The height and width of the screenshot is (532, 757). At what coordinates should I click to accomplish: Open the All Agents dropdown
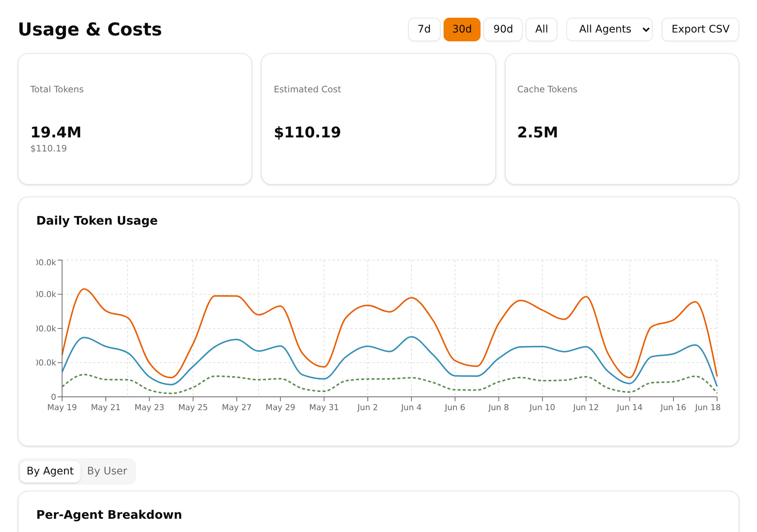[609, 29]
